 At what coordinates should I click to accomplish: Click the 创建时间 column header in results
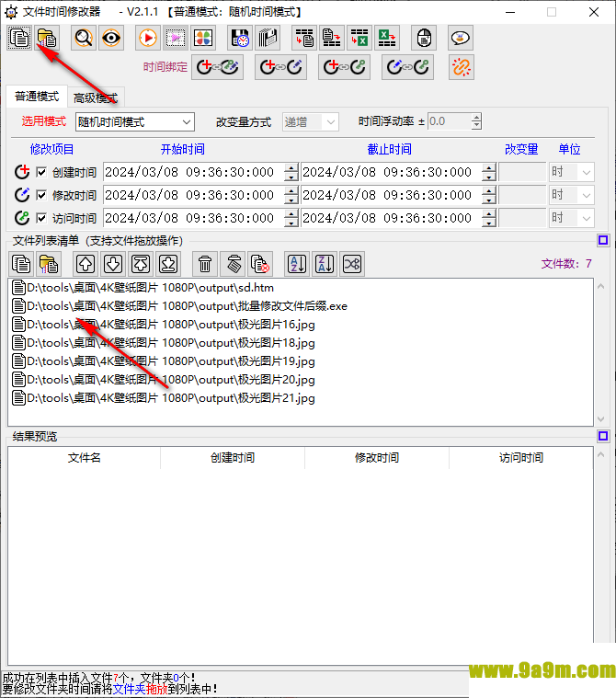(x=233, y=458)
